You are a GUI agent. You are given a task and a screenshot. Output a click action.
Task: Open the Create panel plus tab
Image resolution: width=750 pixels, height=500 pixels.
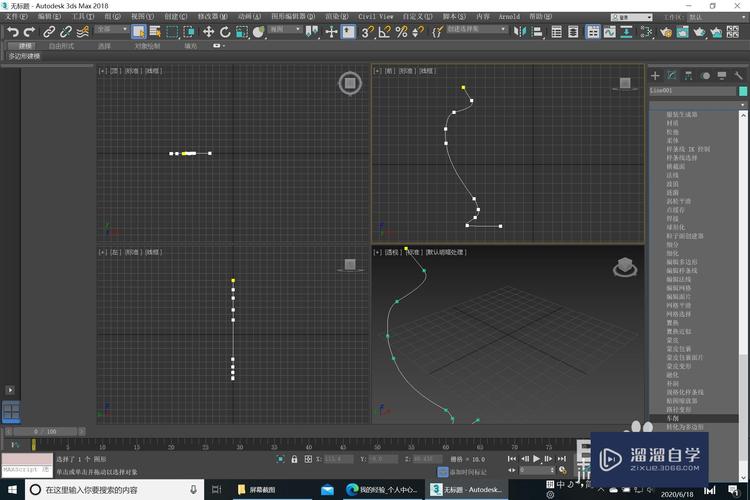[x=655, y=76]
